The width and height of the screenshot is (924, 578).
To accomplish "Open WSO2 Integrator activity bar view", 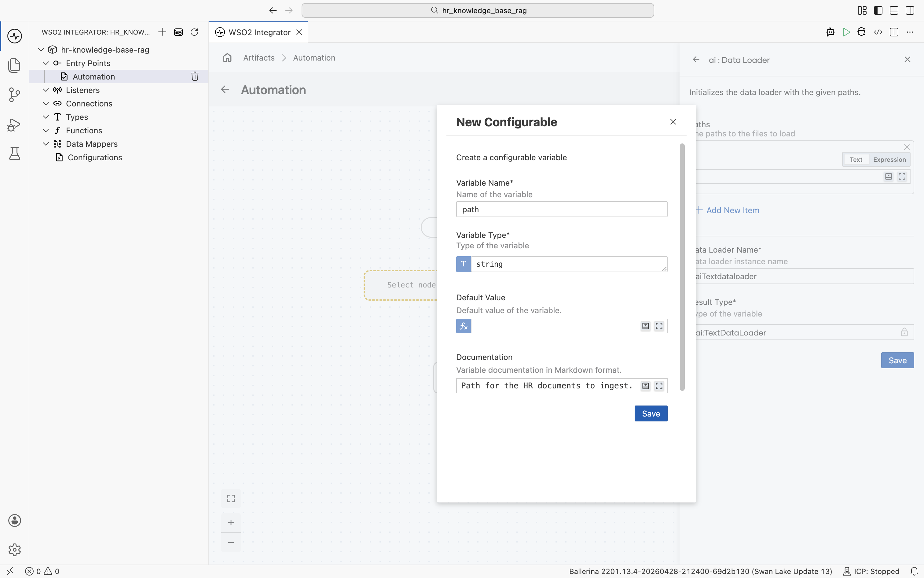I will pyautogui.click(x=14, y=36).
